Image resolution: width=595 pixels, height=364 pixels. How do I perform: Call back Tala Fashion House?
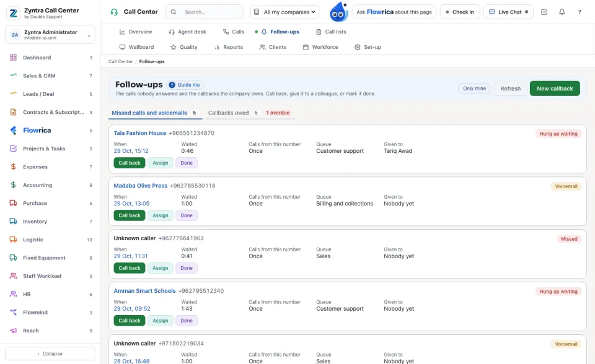click(130, 163)
